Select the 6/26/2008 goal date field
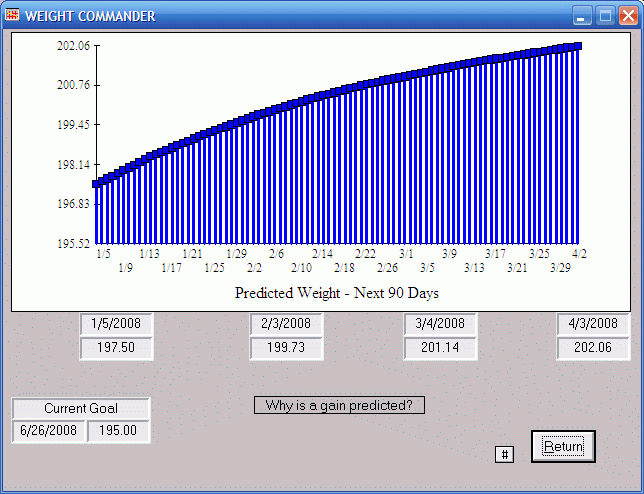The image size is (644, 494). [x=49, y=431]
